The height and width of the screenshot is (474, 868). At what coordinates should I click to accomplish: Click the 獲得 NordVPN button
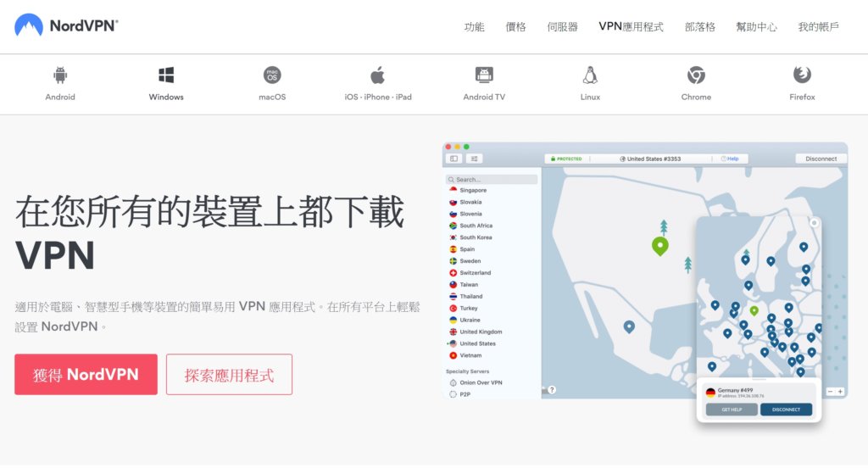coord(86,374)
